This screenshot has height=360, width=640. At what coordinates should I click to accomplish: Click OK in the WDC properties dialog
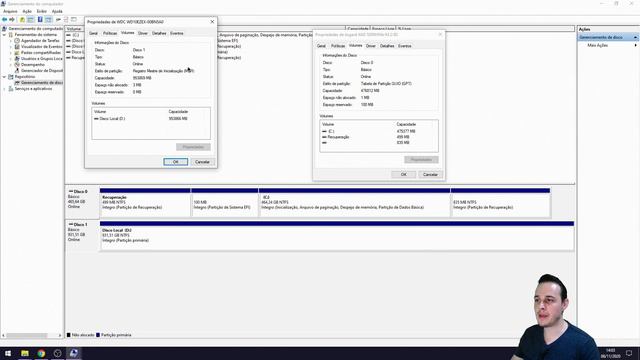(176, 162)
